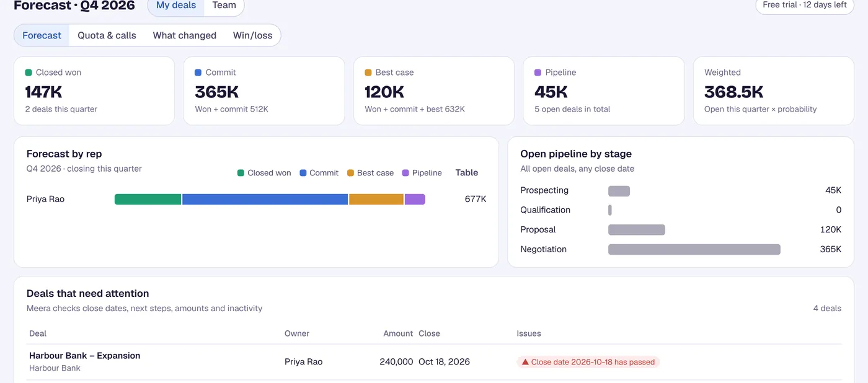Open the Pipeline 45K card
The width and height of the screenshot is (868, 383).
pyautogui.click(x=604, y=91)
